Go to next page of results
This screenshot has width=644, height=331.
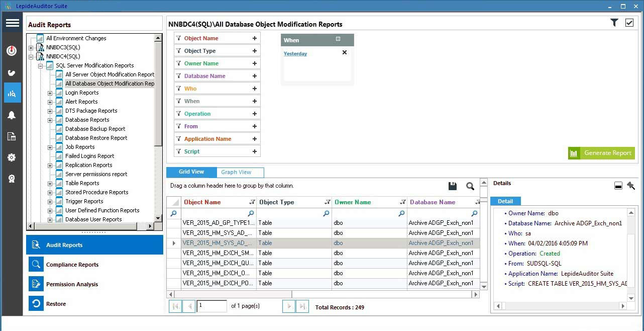pos(289,306)
